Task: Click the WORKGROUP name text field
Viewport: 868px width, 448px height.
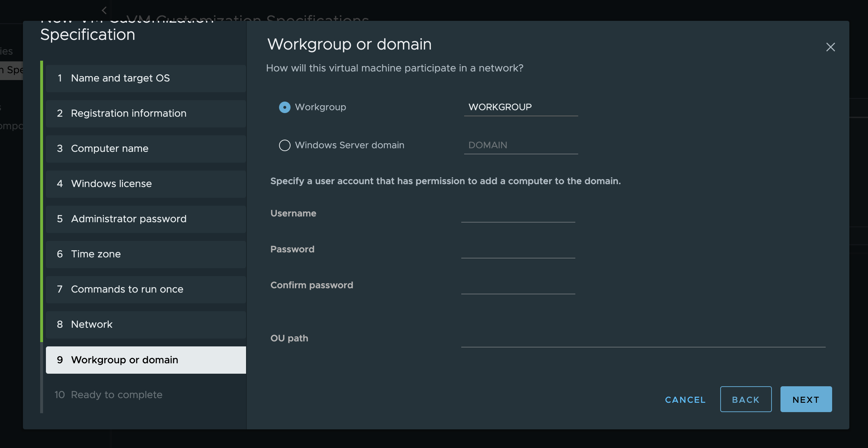Action: 520,107
